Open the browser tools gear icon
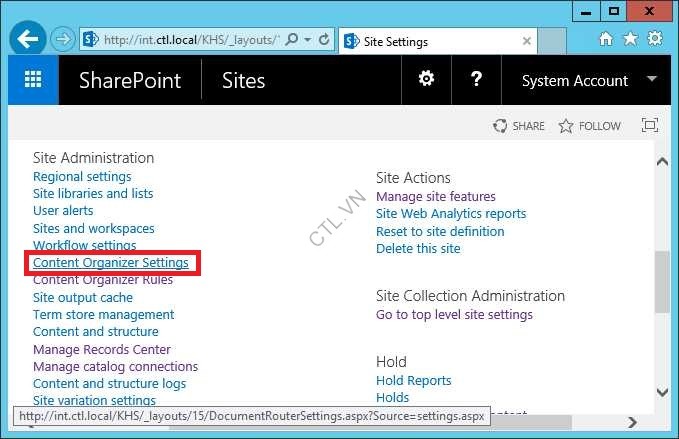679x439 pixels. [655, 39]
